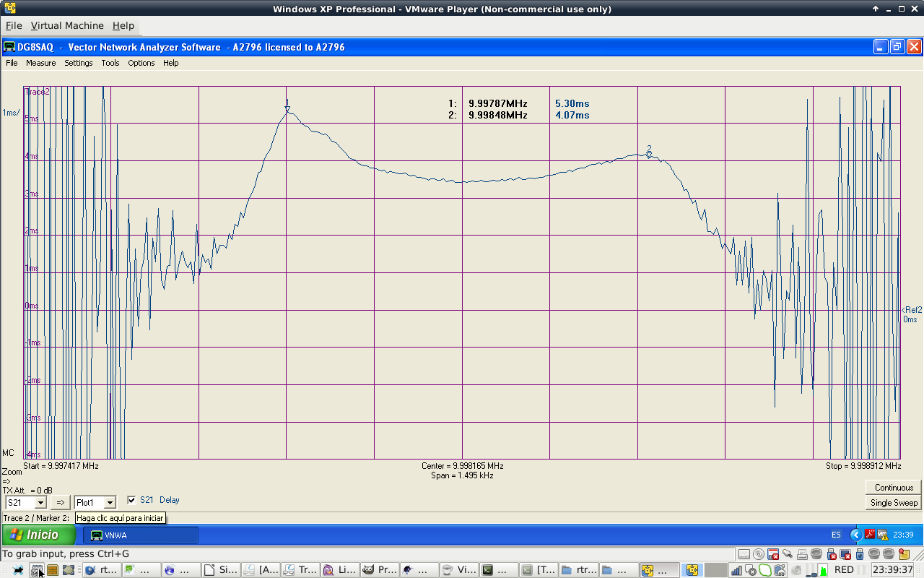Toggle the S21 Delay trace checkbox
The height and width of the screenshot is (578, 924).
(x=131, y=500)
